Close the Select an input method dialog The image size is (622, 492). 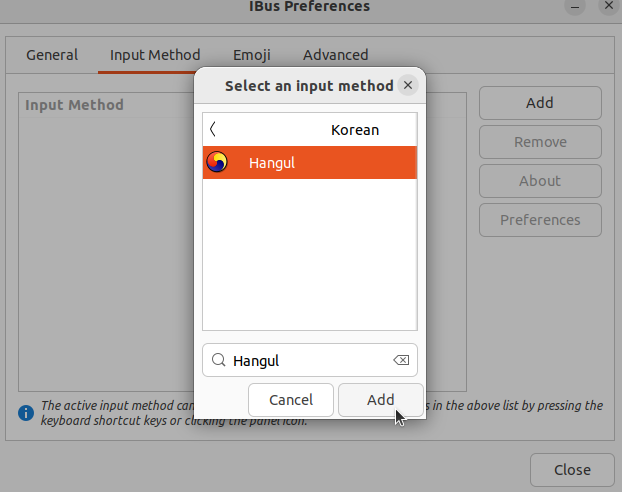click(x=408, y=85)
